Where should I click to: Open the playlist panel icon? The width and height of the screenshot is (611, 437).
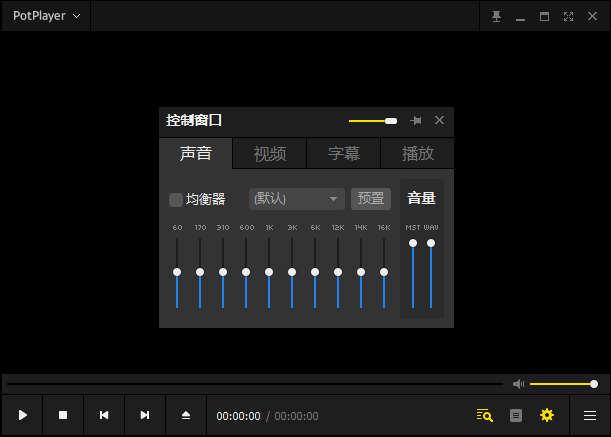pyautogui.click(x=516, y=416)
